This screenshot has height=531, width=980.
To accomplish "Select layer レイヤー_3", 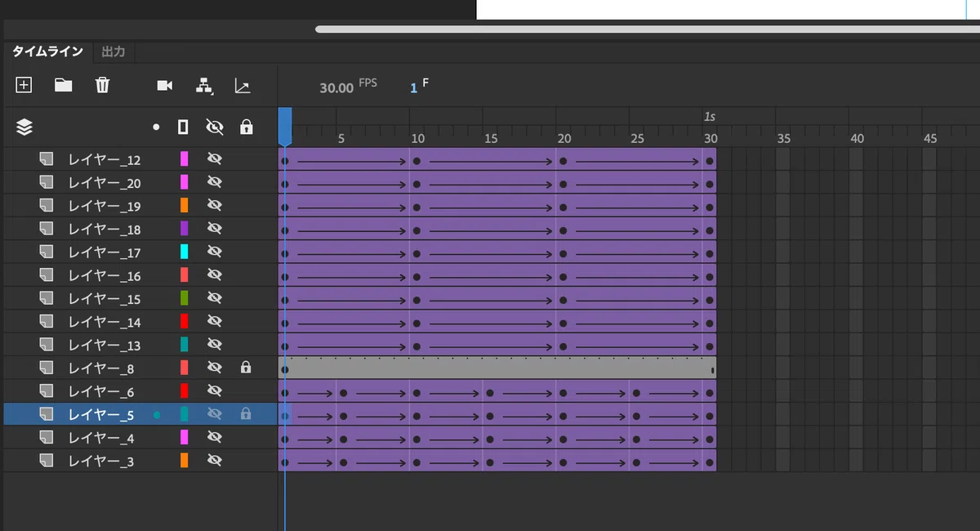I will (x=101, y=462).
